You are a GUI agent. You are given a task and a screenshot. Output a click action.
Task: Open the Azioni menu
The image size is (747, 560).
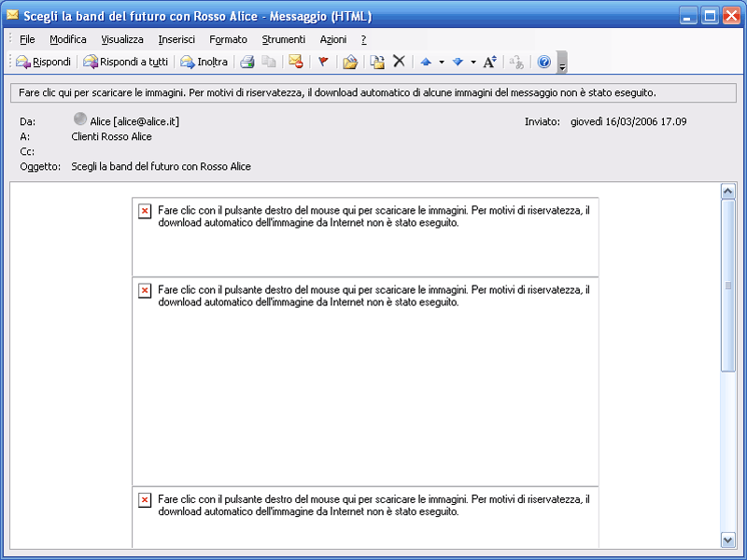click(333, 39)
